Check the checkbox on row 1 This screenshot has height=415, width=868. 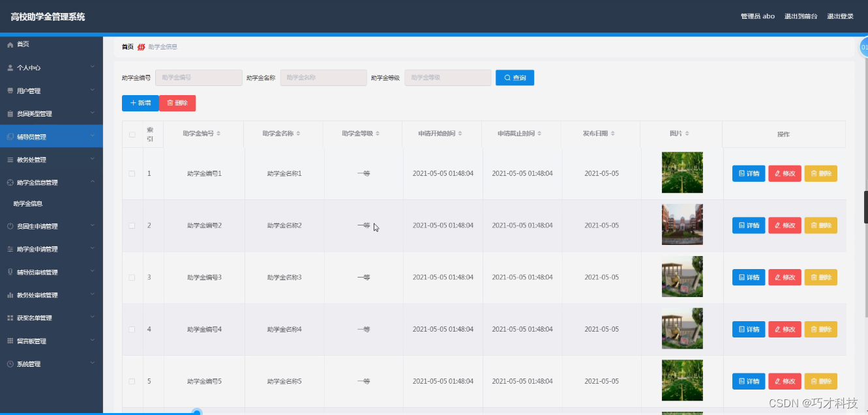pyautogui.click(x=132, y=173)
